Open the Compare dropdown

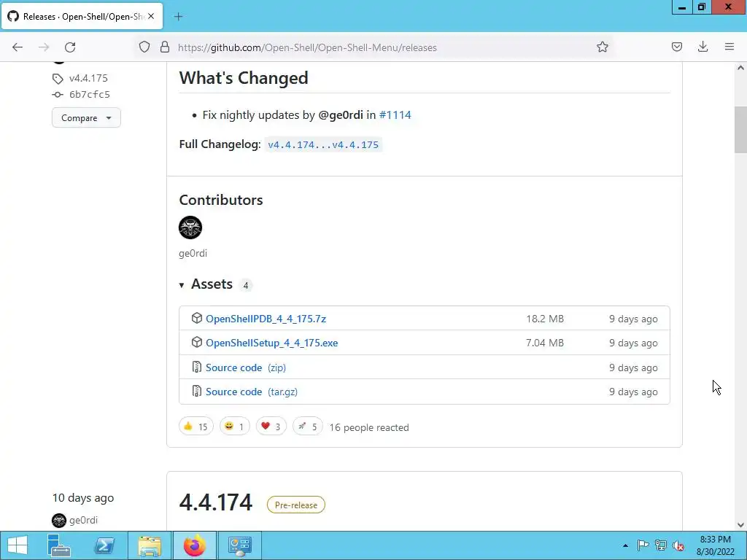[x=86, y=117]
